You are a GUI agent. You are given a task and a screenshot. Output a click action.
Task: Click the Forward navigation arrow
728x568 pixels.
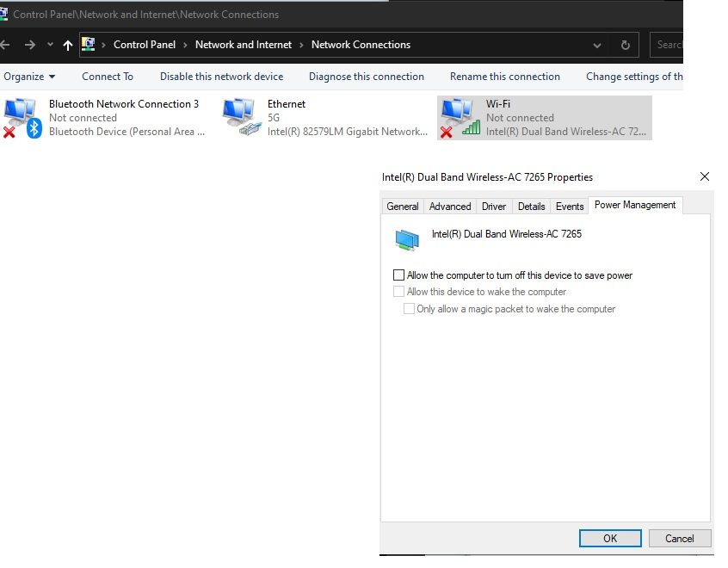(30, 45)
